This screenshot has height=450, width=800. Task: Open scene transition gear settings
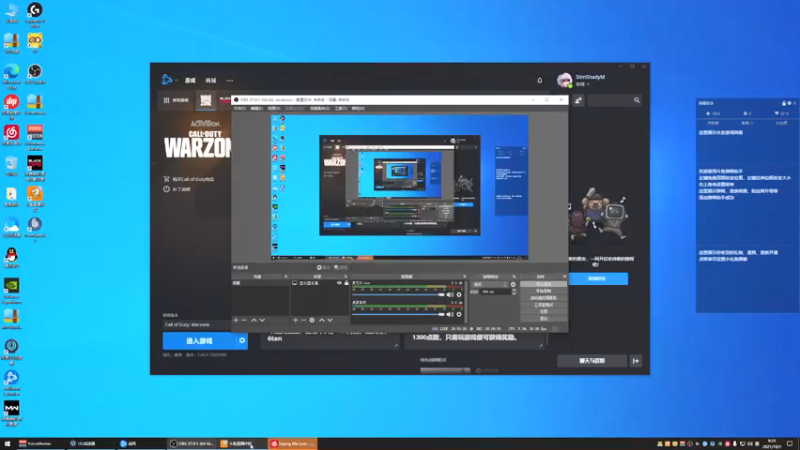click(x=513, y=284)
